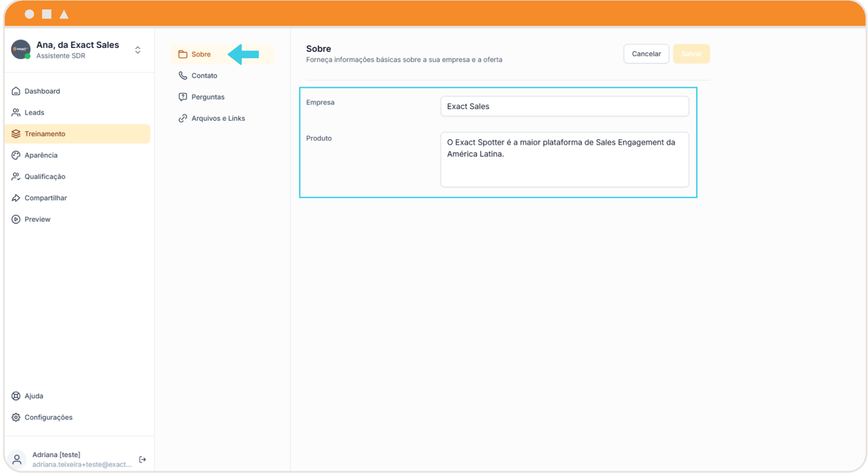Open the Qualificação page
Screen dimensions: 868x475
pyautogui.click(x=78, y=177)
